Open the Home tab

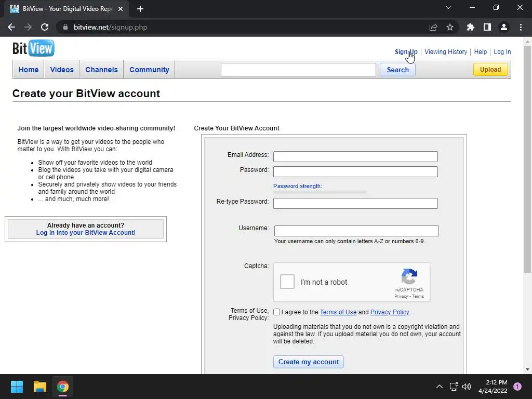[29, 70]
